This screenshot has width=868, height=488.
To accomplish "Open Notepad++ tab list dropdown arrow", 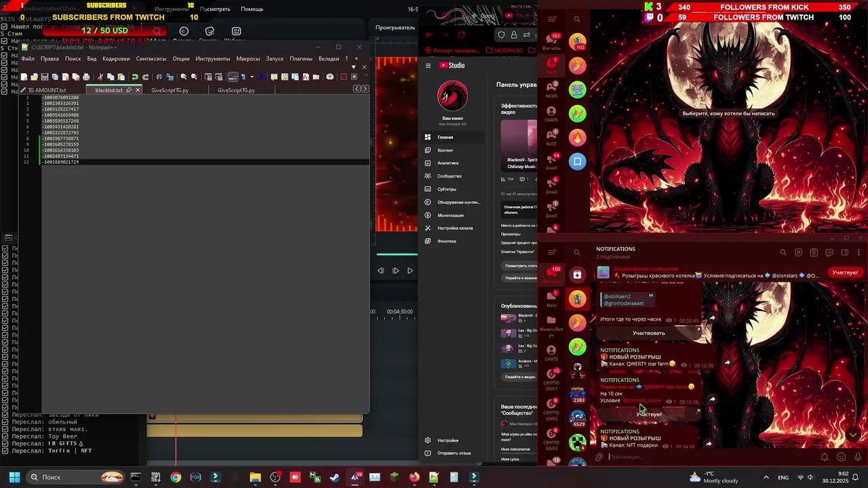I will [x=353, y=67].
